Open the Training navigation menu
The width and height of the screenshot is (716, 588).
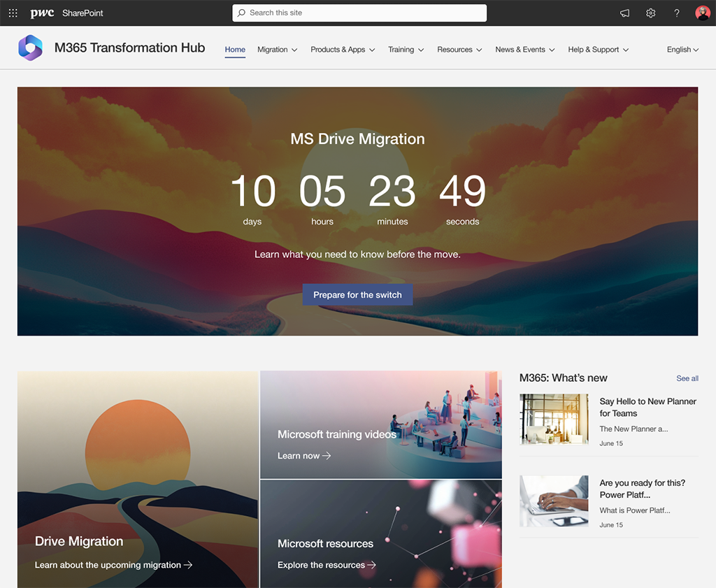(x=406, y=50)
